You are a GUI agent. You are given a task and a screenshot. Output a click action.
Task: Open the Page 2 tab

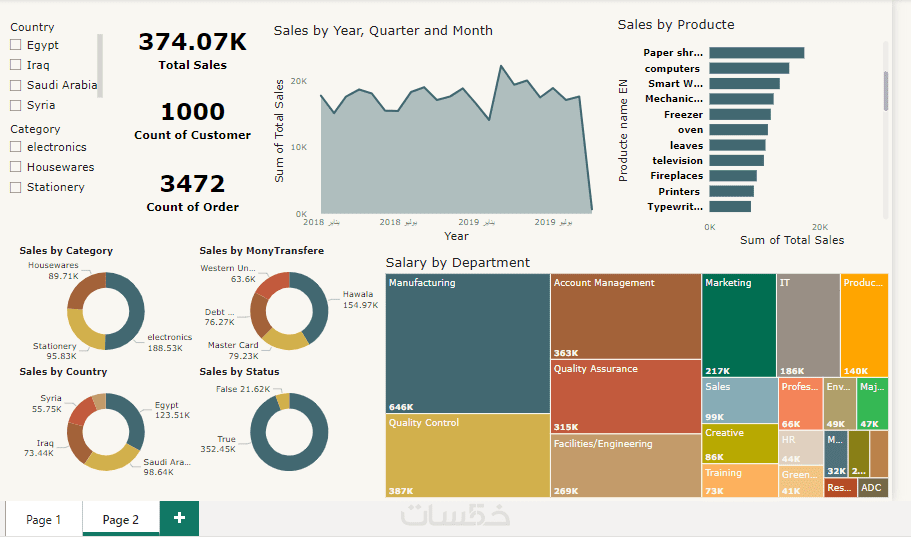click(121, 519)
